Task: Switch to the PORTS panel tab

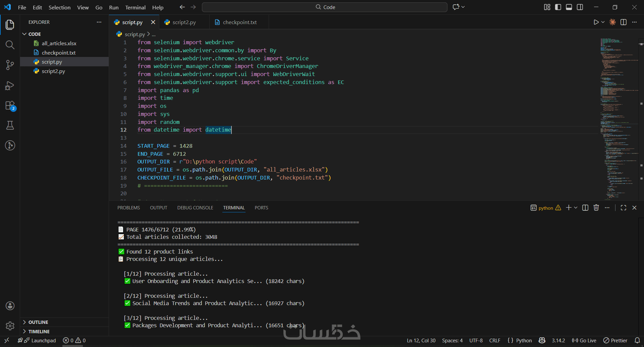Action: (261, 208)
